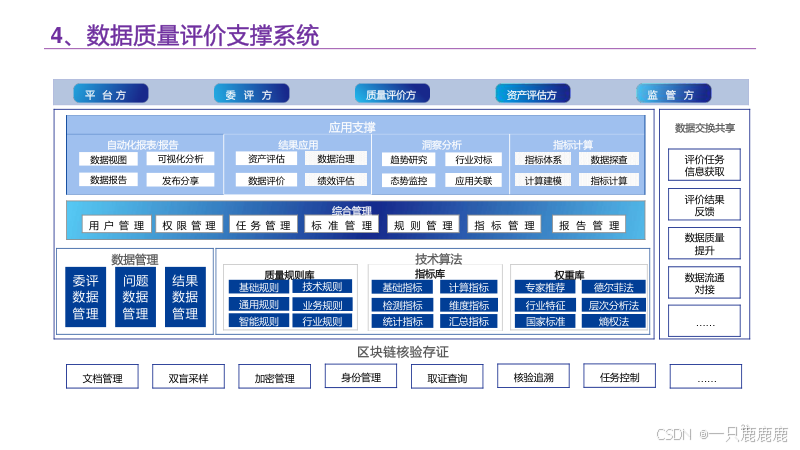Image resolution: width=800 pixels, height=450 pixels.
Task: Click the 文档管理 box
Action: (x=102, y=377)
